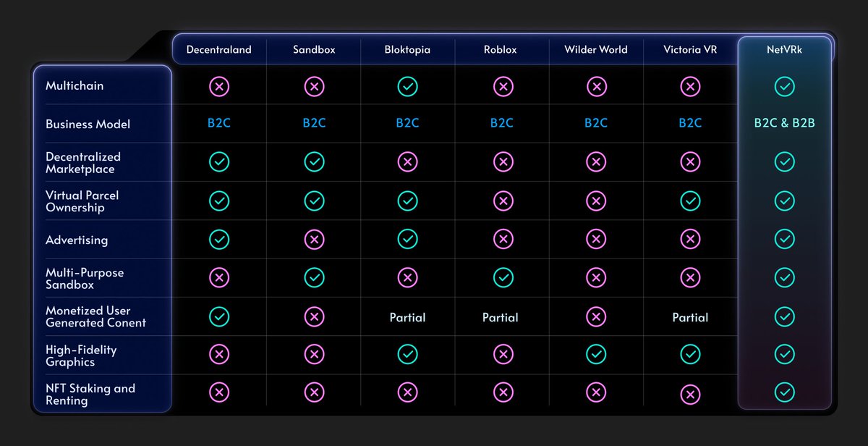This screenshot has height=446, width=868.
Task: Click Monetized User Generated Content cross for Wilder World
Action: click(x=596, y=316)
